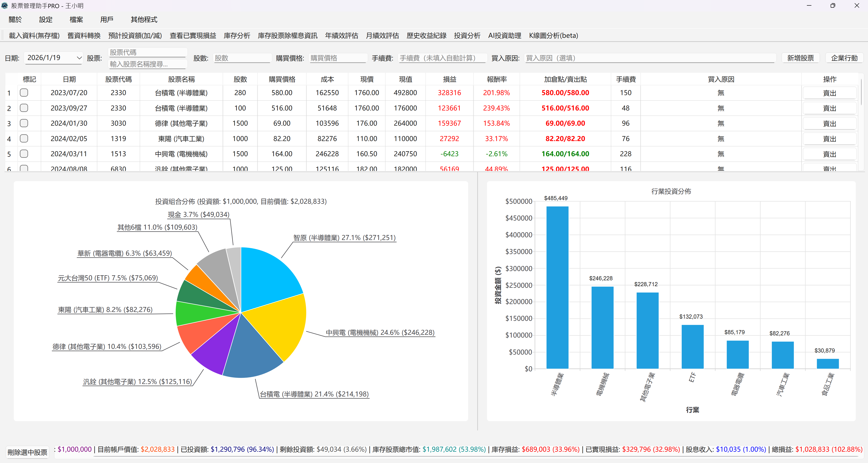Viewport: 868px width, 463px height.
Task: Open 年績效評估 report
Action: pos(341,35)
